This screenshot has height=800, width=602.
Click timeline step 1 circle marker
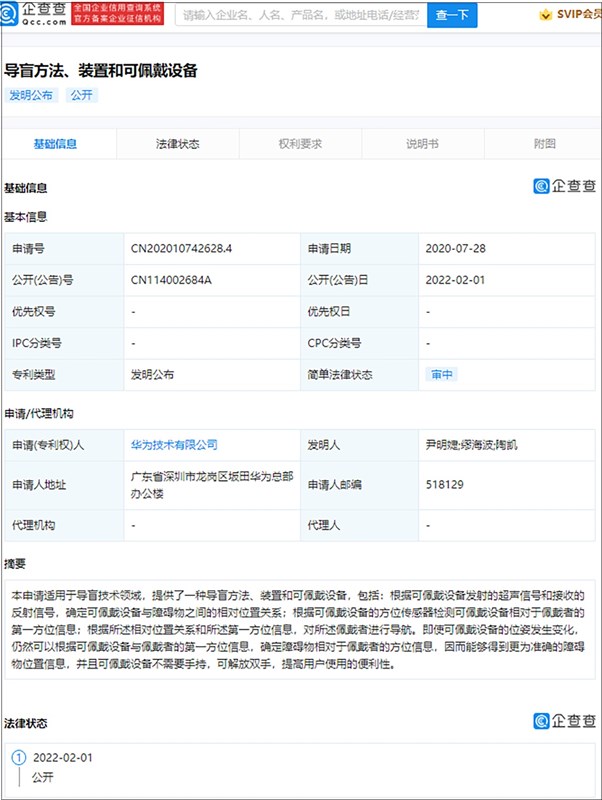pyautogui.click(x=18, y=757)
